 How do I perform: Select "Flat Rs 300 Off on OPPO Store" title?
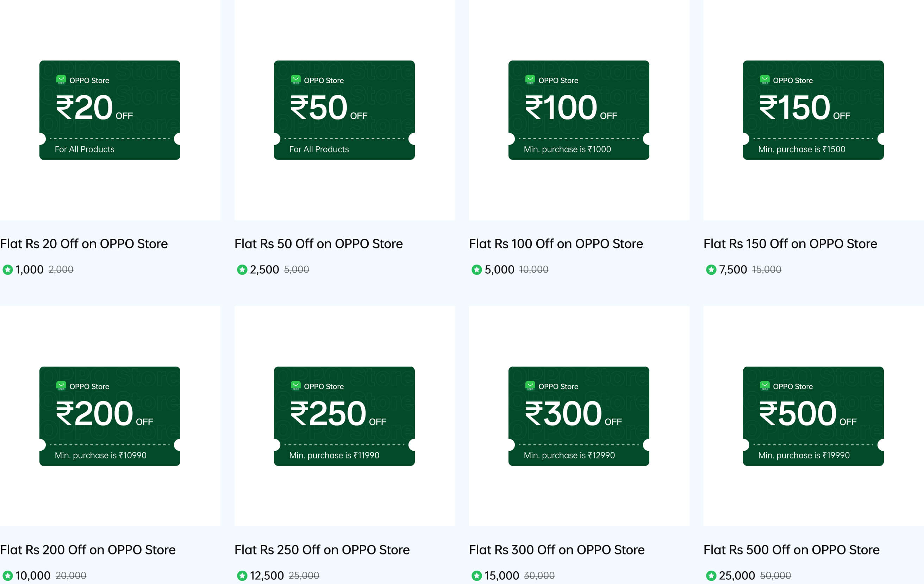point(556,550)
